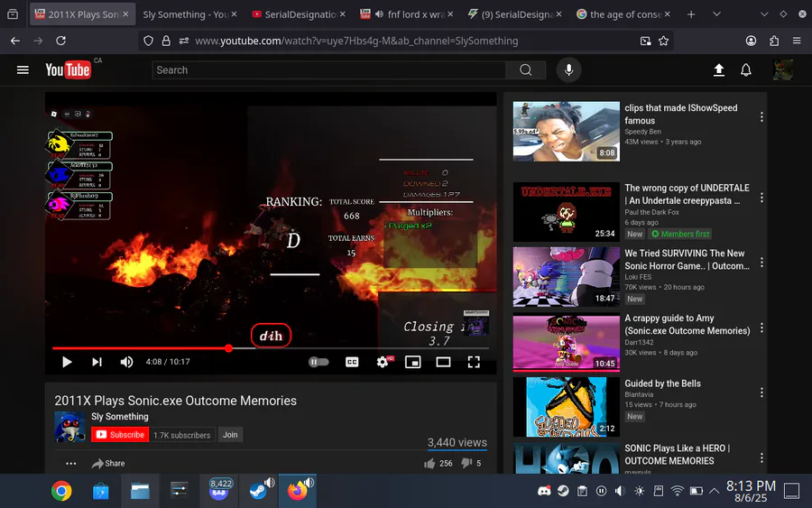View site security padlock info
The height and width of the screenshot is (508, 812).
(x=166, y=41)
